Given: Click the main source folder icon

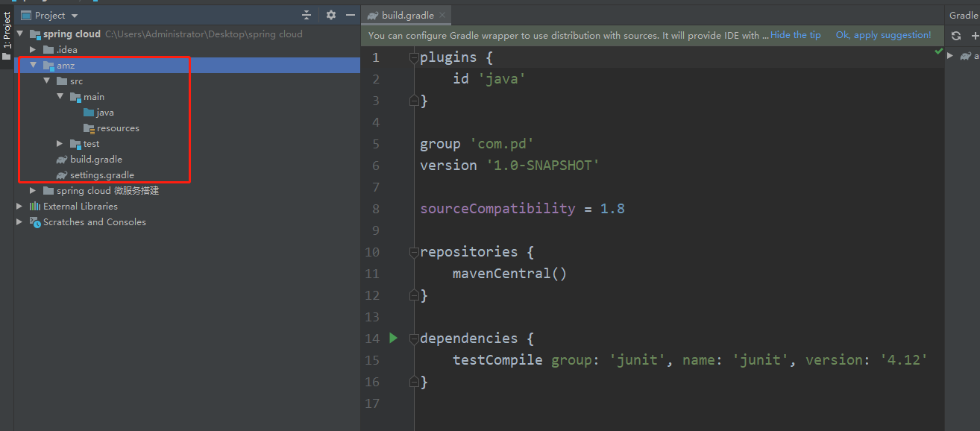Looking at the screenshot, I should (x=75, y=97).
